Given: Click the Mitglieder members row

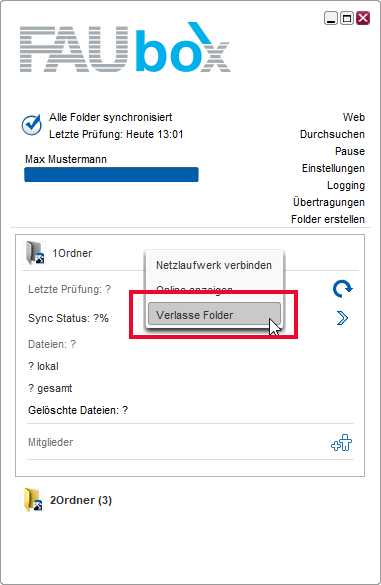Looking at the screenshot, I should pos(190,442).
